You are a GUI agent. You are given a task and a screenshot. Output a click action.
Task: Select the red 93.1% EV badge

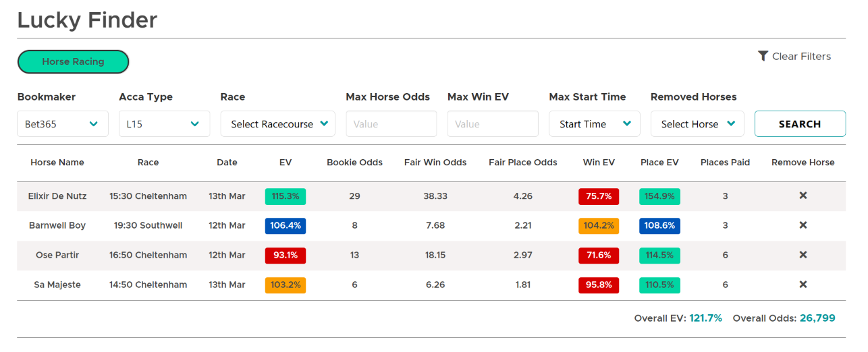tap(286, 256)
